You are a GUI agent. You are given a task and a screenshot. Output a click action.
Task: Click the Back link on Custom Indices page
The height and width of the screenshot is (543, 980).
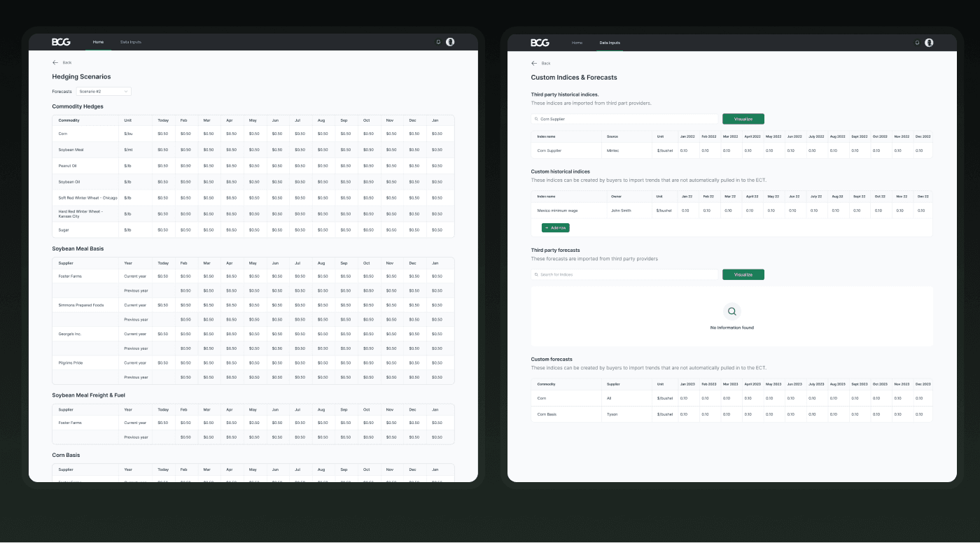point(546,63)
